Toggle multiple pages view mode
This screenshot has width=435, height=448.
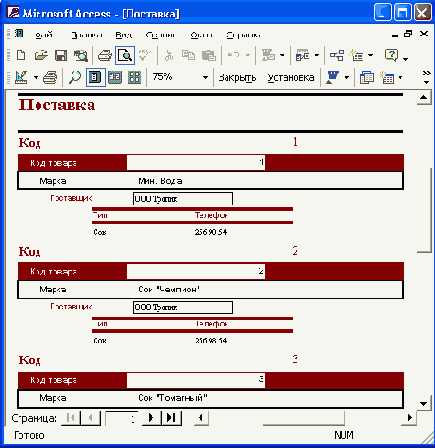[x=135, y=78]
